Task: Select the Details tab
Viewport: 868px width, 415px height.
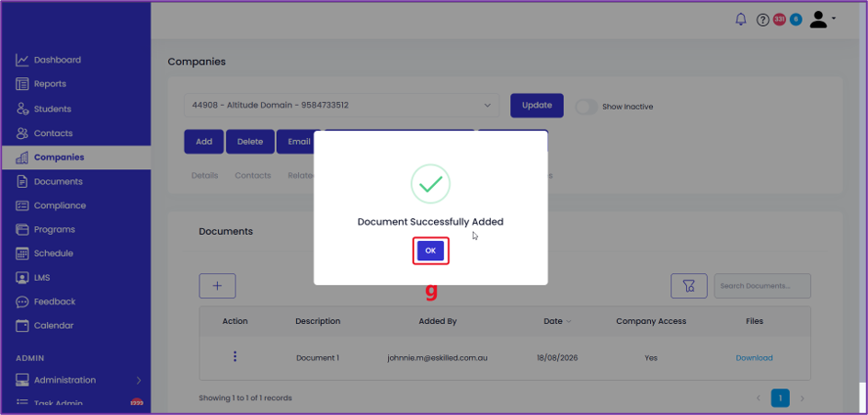Action: (205, 175)
